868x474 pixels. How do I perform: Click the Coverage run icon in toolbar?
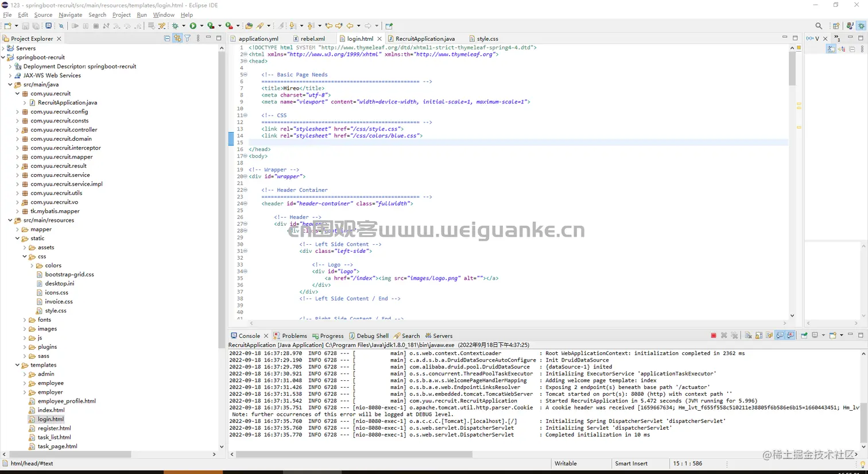(x=211, y=26)
